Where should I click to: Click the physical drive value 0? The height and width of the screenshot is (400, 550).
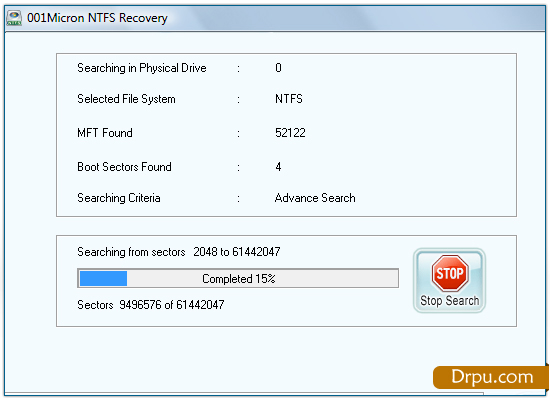pyautogui.click(x=278, y=68)
